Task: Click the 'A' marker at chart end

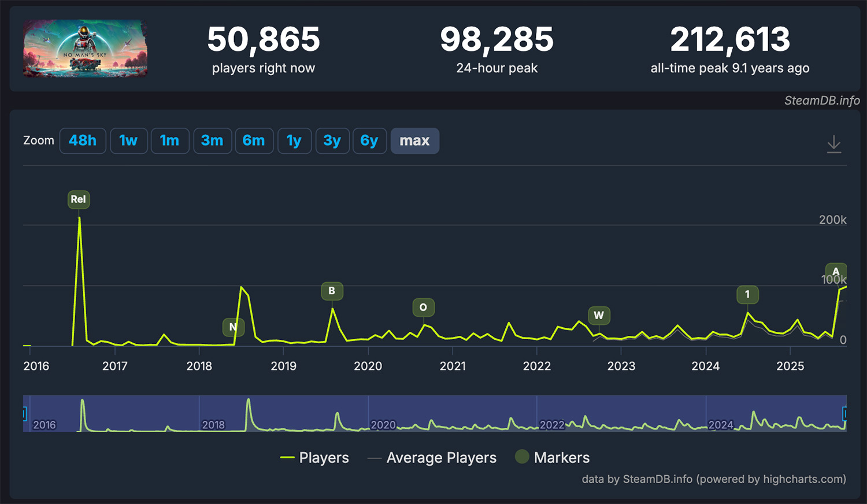Action: [x=835, y=272]
